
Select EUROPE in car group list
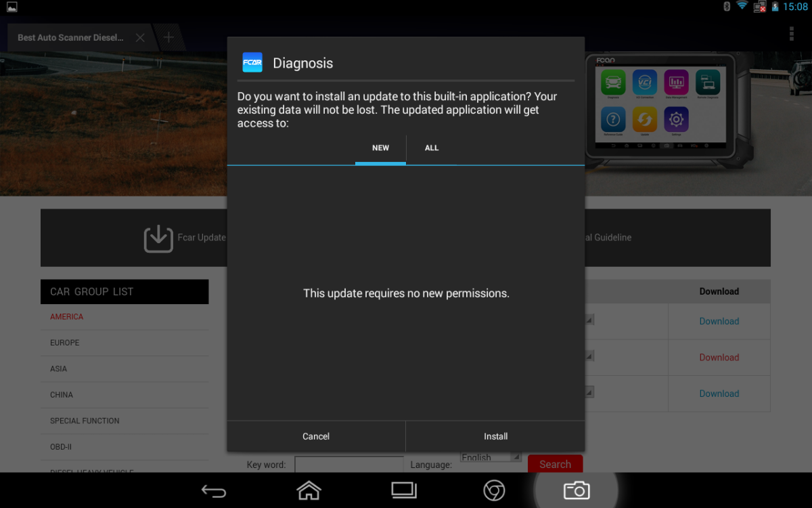point(65,343)
